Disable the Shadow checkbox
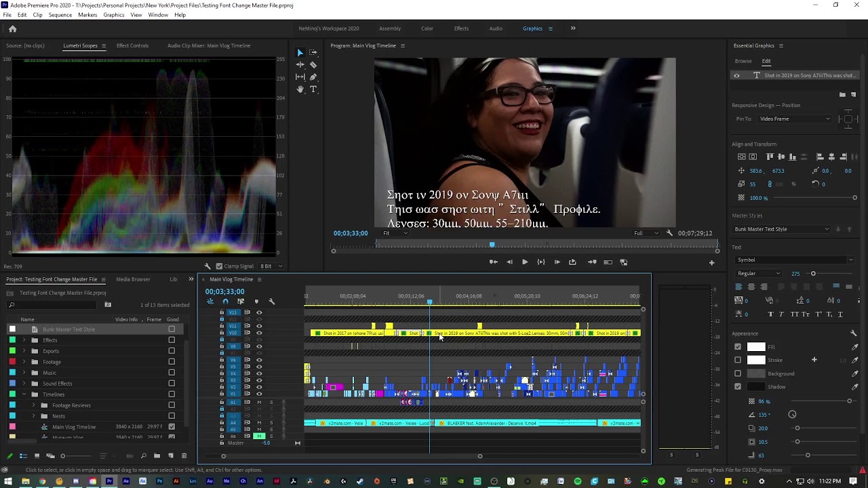868x488 pixels. [738, 387]
